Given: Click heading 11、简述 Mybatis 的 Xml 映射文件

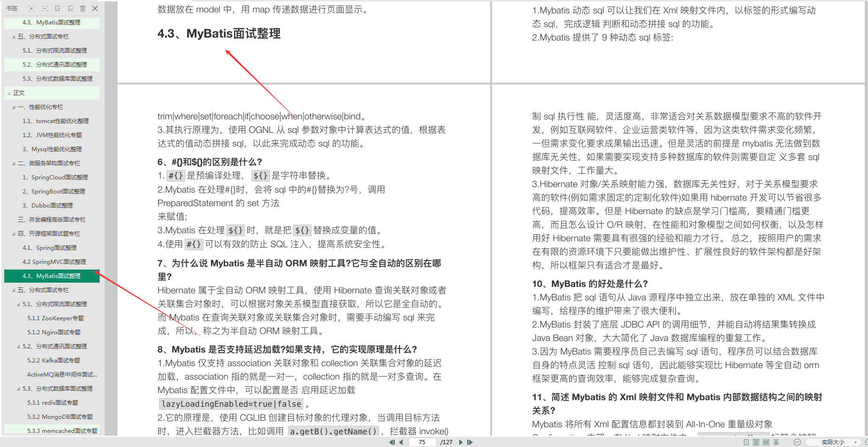Looking at the screenshot, I should click(x=677, y=404).
